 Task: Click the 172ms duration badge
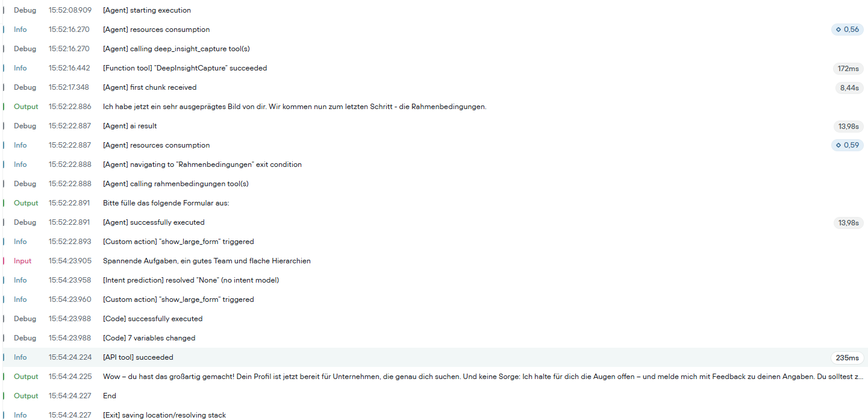[x=848, y=68]
